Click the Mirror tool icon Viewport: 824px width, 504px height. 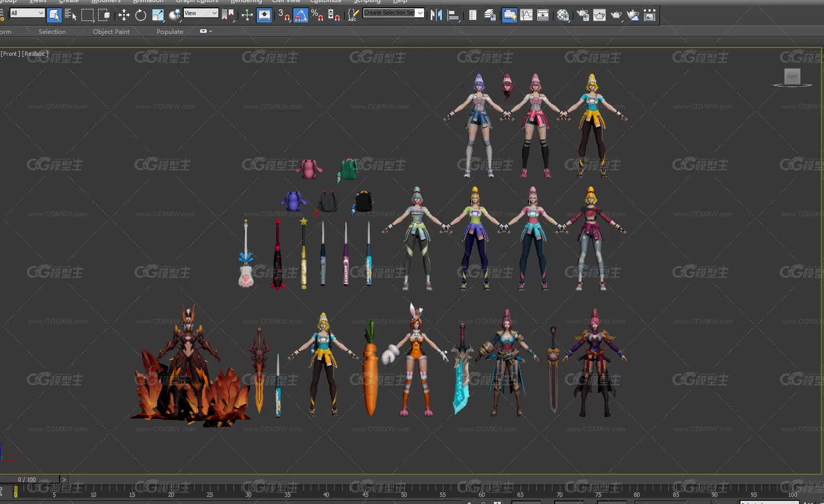click(x=436, y=15)
